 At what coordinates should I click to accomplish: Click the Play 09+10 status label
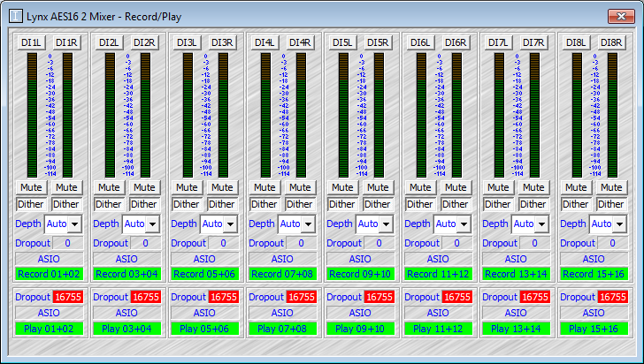click(x=360, y=329)
